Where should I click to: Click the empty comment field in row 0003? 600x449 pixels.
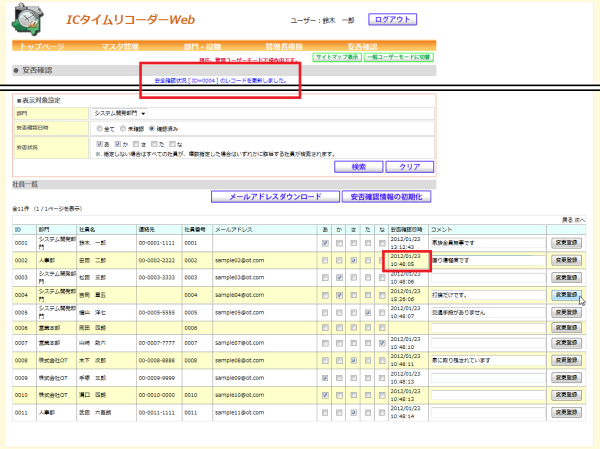pos(488,278)
